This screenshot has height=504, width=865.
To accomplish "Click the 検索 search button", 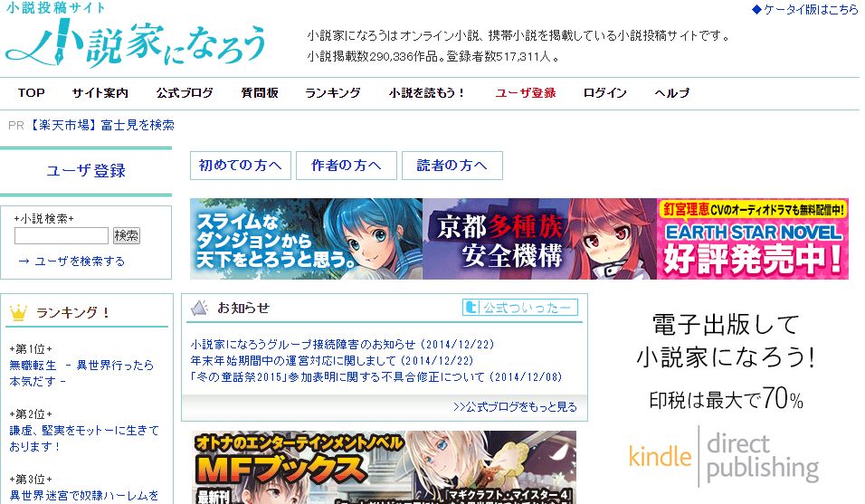I will (127, 236).
